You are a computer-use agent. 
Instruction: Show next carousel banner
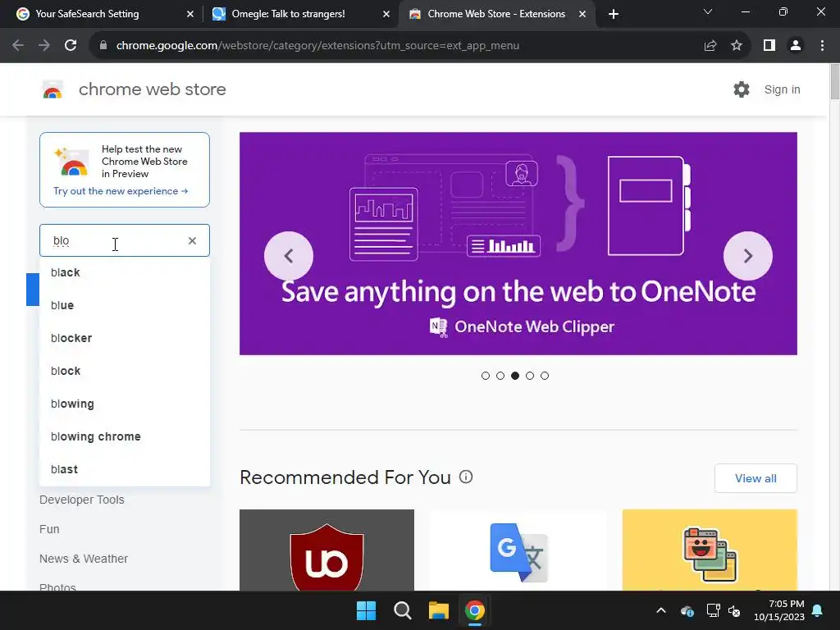(748, 256)
